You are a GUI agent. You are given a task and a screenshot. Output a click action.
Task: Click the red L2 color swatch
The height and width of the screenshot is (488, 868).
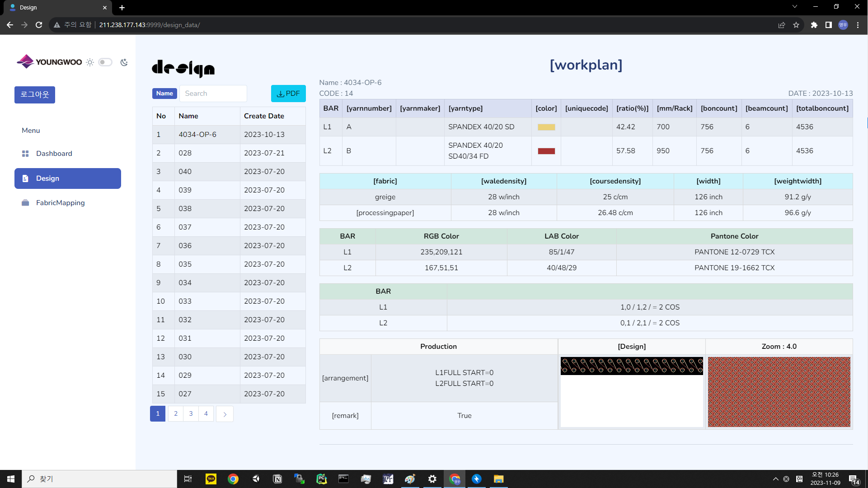coord(546,151)
